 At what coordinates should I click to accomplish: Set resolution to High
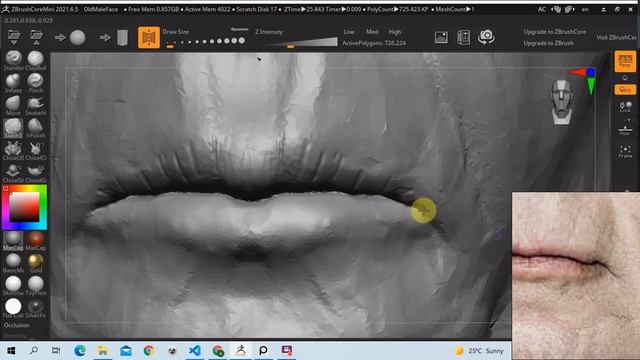[x=395, y=32]
